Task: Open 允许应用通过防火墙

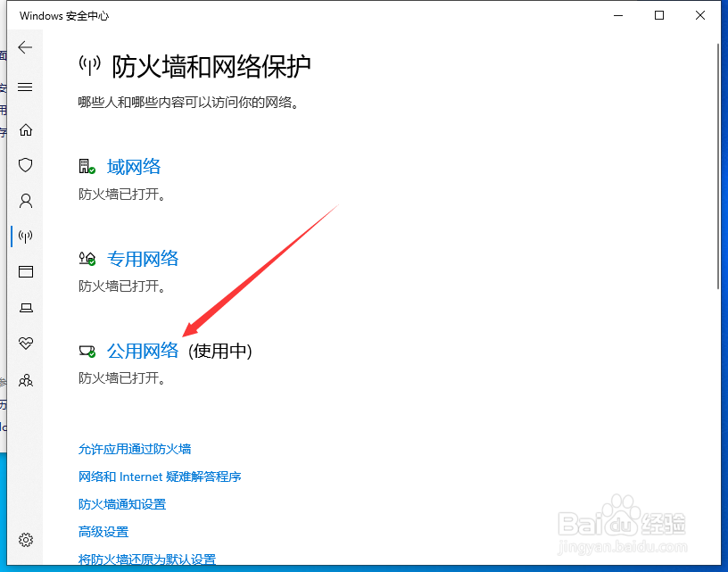Action: (134, 449)
